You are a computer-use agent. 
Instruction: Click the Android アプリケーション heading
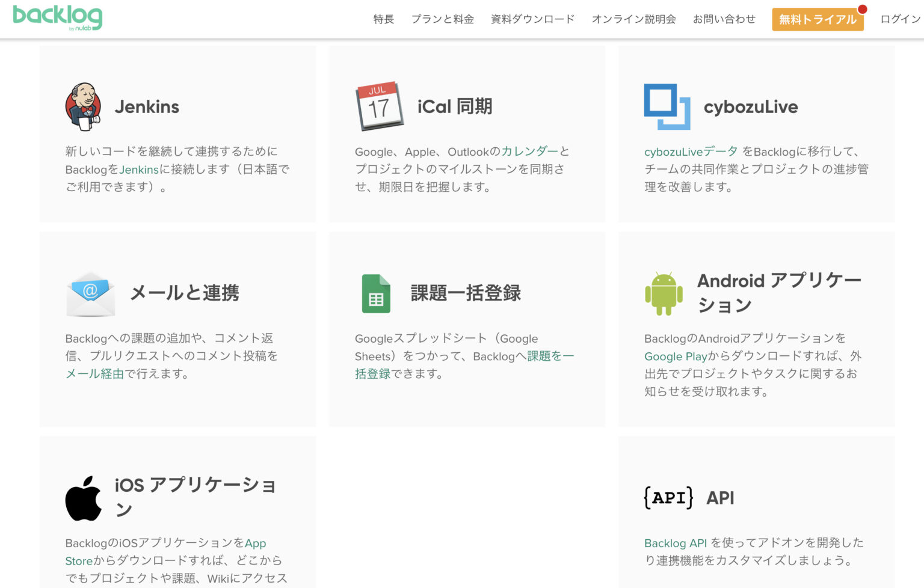coord(780,293)
